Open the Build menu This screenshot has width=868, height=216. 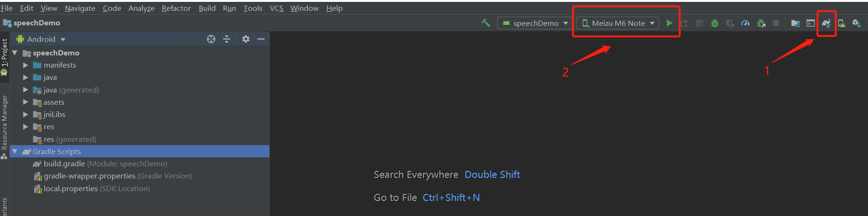coord(207,8)
